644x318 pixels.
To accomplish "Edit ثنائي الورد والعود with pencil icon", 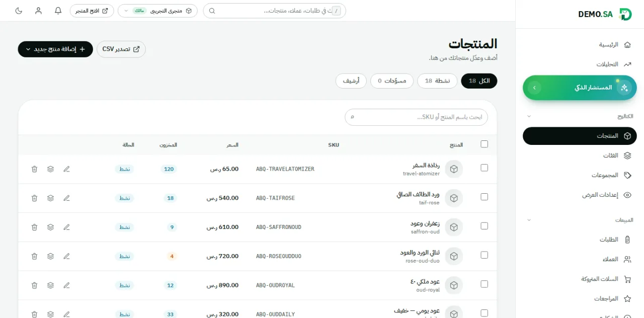I will (66, 256).
